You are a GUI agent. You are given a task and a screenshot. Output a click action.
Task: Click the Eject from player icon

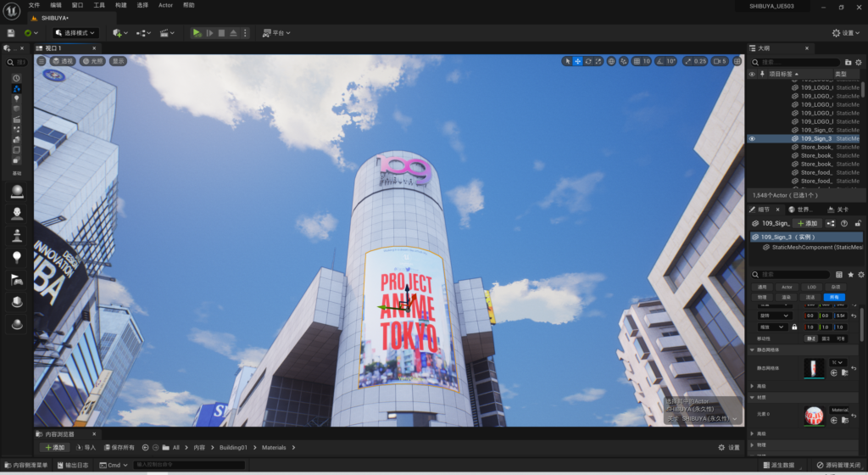tap(234, 33)
